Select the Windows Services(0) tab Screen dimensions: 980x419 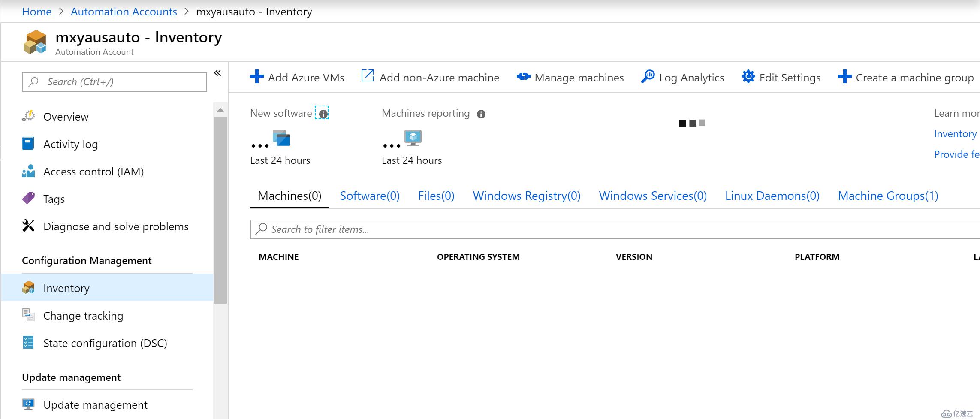point(653,196)
